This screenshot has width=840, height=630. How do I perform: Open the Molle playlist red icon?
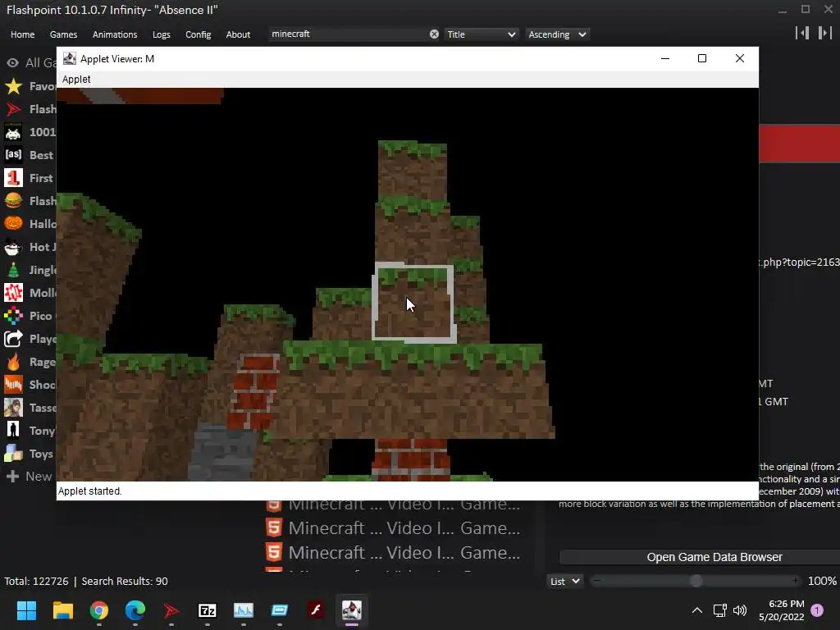(13, 293)
